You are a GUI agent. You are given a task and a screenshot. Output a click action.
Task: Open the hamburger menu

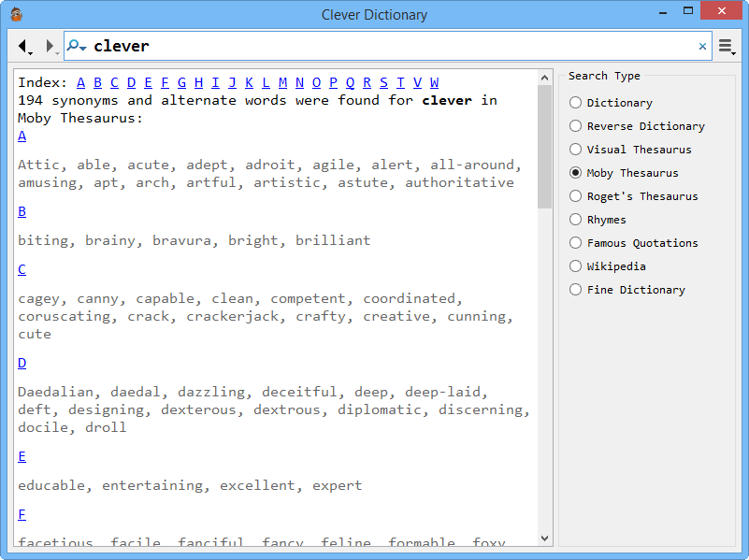727,47
